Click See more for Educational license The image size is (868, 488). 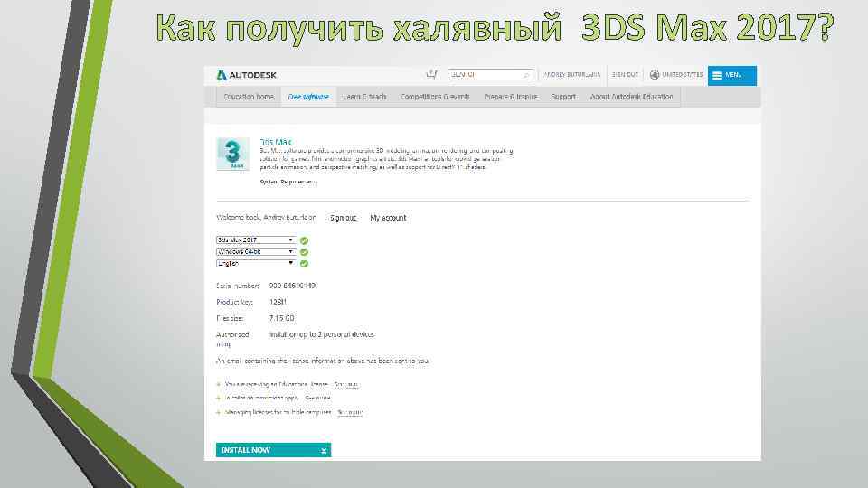pyautogui.click(x=346, y=385)
